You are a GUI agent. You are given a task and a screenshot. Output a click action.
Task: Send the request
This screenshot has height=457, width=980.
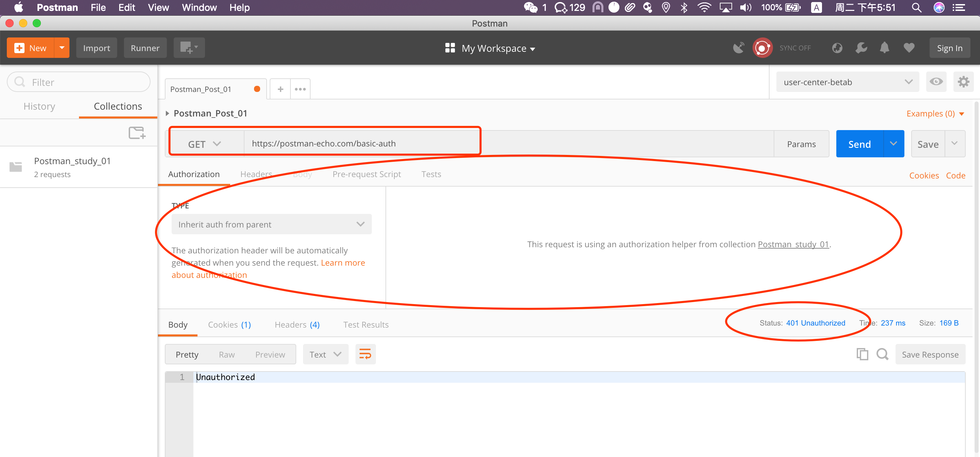(859, 144)
